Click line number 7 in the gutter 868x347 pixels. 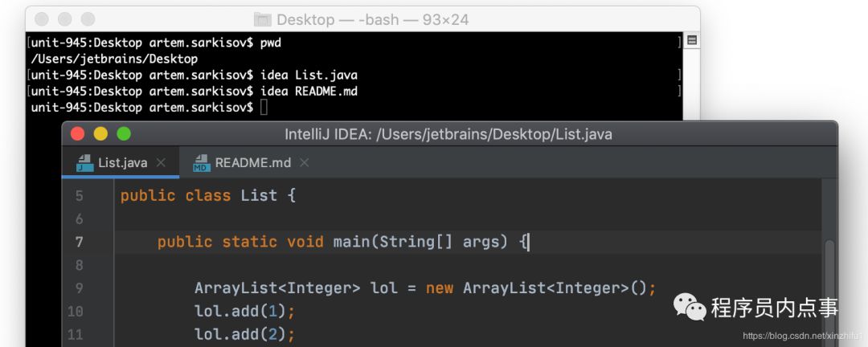click(x=79, y=242)
